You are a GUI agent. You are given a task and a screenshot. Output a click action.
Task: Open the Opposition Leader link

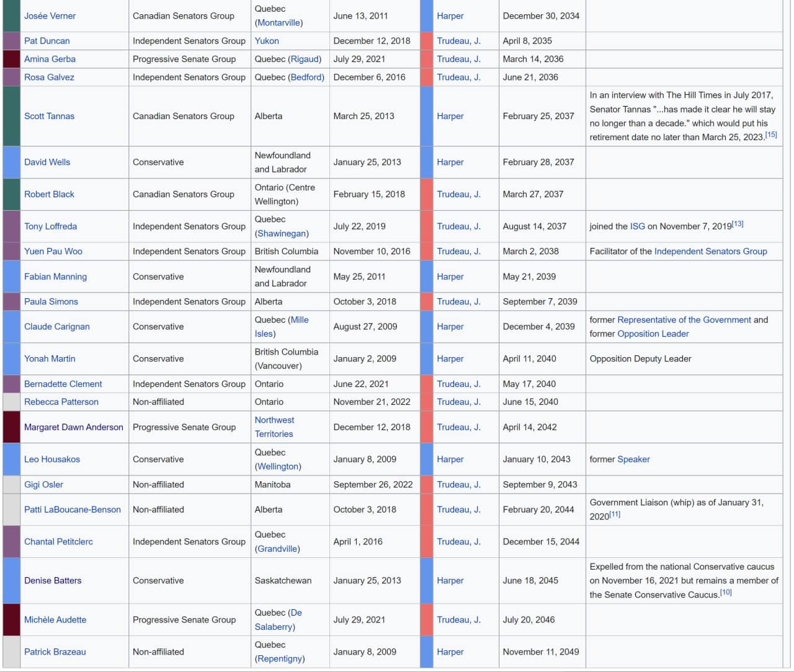tap(653, 334)
